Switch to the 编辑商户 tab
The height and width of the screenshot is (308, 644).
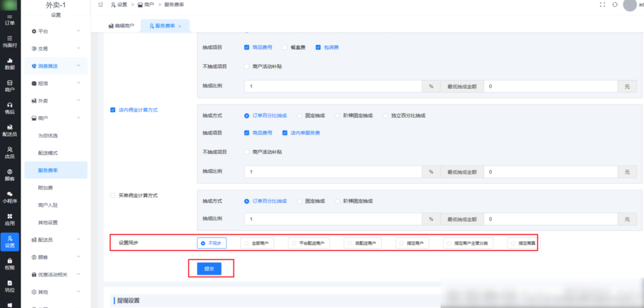pos(121,26)
